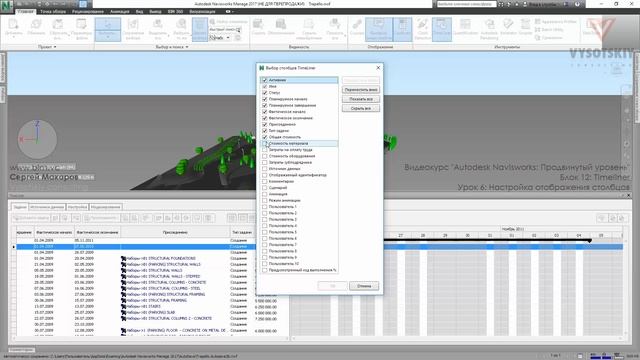Click the Показать все icon in Видимость panel

(335, 29)
